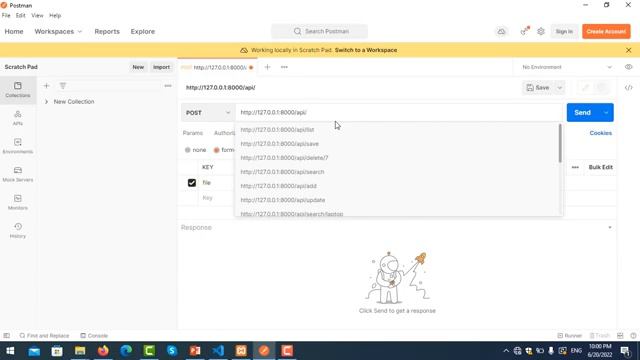Show hidden system tray icons
640x360 pixels.
[x=506, y=351]
